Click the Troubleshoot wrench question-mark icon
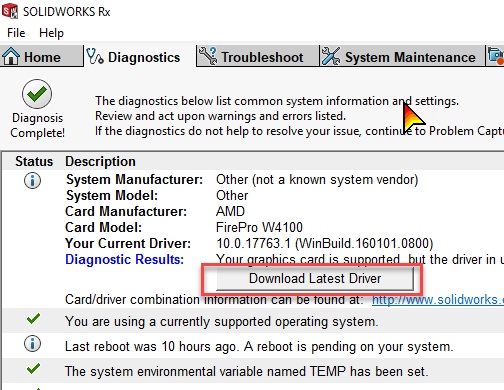504x390 pixels. click(x=207, y=56)
